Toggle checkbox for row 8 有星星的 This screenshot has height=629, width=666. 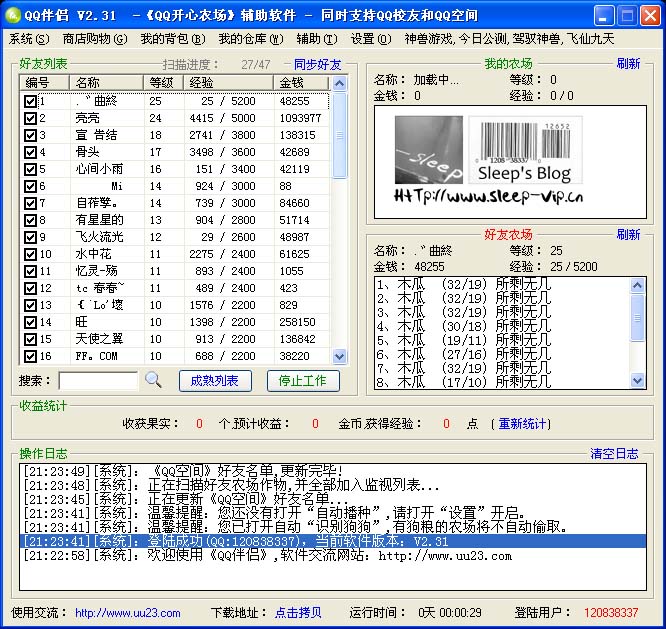30,220
